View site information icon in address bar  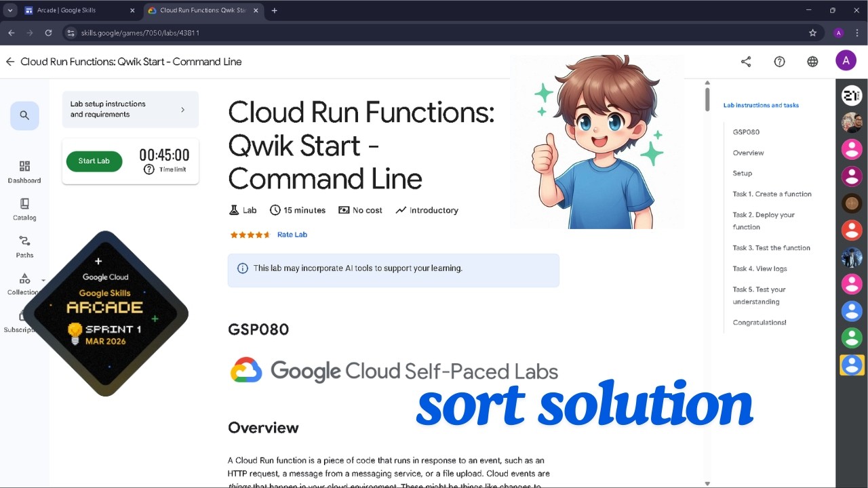[71, 33]
